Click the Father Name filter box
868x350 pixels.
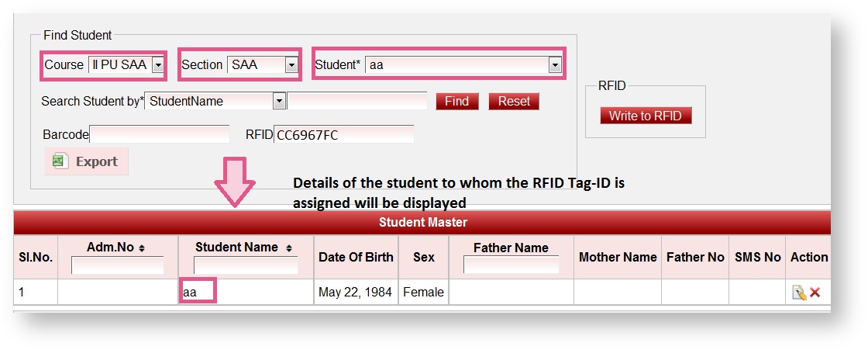click(511, 265)
